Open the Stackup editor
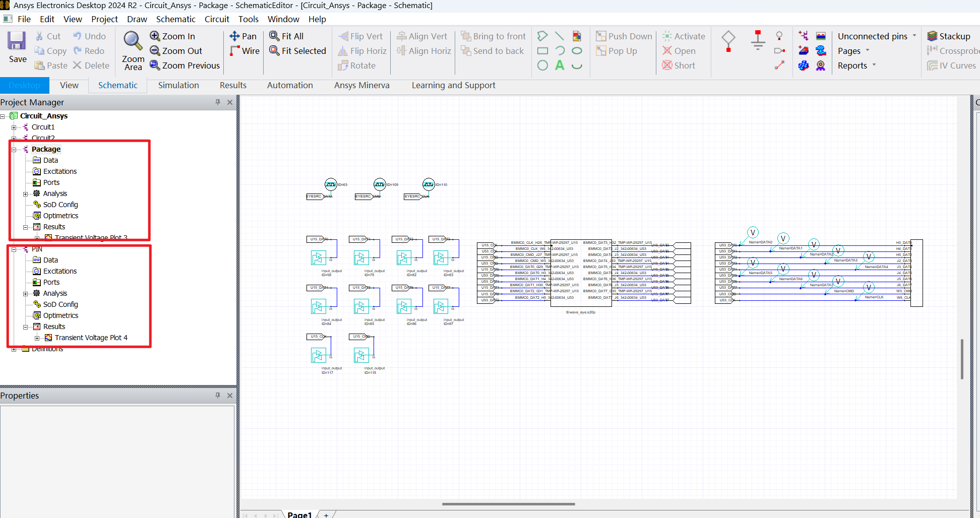This screenshot has height=518, width=980. pyautogui.click(x=948, y=36)
